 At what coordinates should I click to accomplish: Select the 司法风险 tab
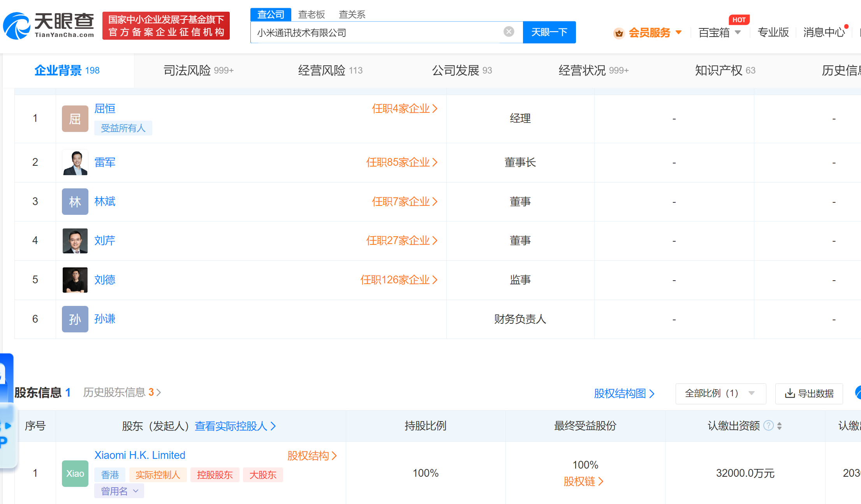pyautogui.click(x=199, y=70)
